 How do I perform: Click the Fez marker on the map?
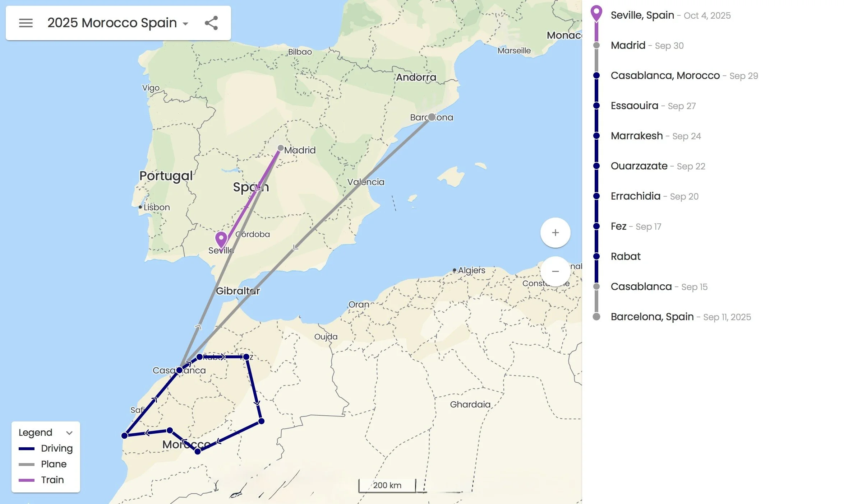[246, 357]
